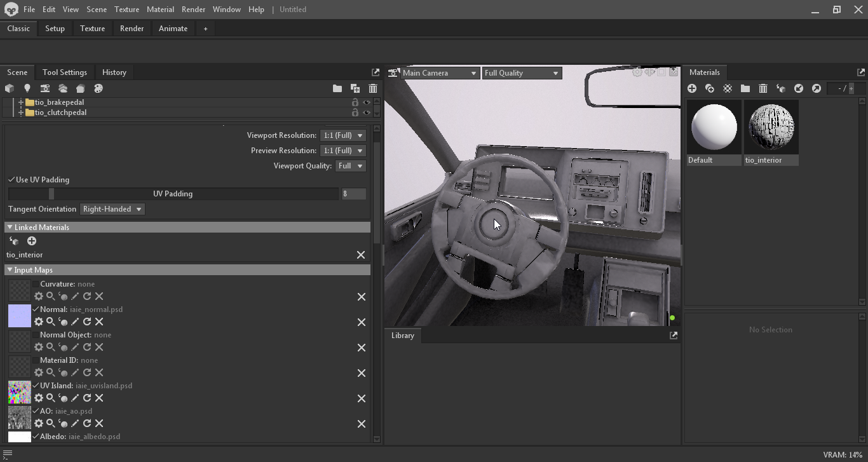
Task: Open Preview Resolution dropdown
Action: coord(343,151)
